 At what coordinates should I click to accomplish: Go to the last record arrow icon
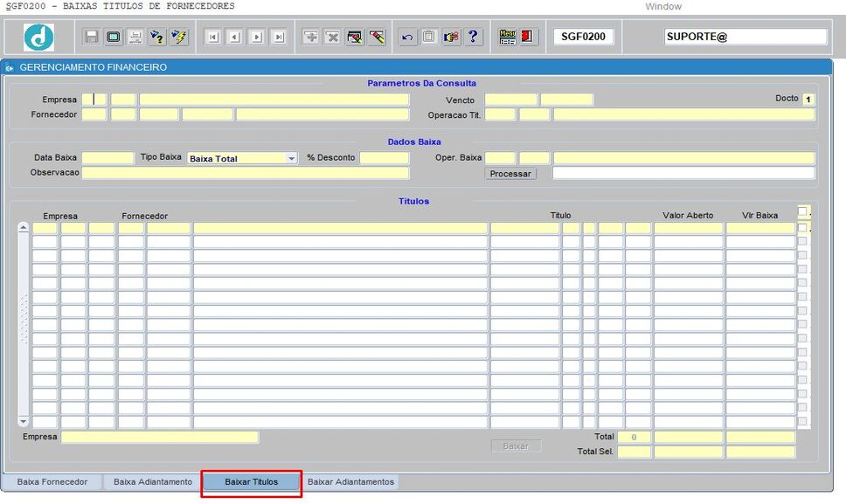[x=279, y=37]
